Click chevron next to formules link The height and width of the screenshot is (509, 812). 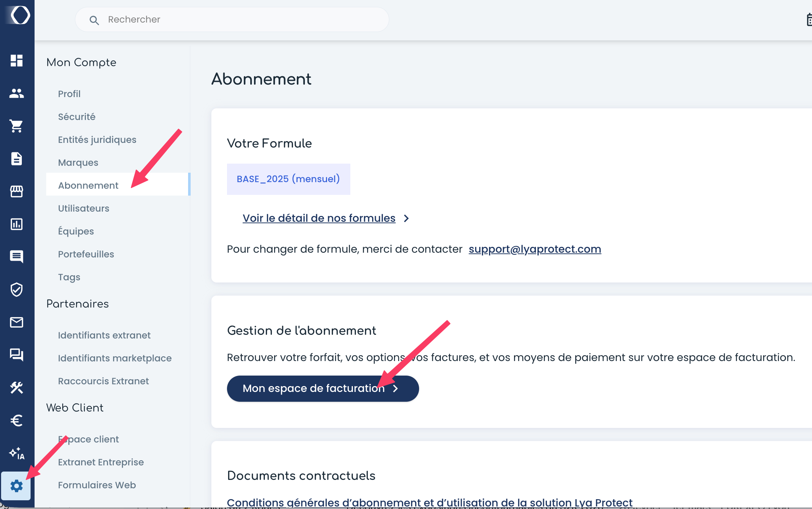click(x=406, y=219)
